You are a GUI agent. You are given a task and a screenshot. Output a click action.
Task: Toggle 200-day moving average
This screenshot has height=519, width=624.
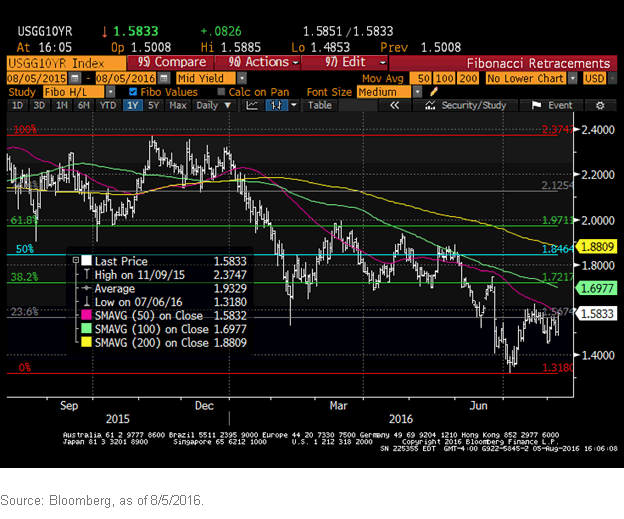(x=468, y=78)
